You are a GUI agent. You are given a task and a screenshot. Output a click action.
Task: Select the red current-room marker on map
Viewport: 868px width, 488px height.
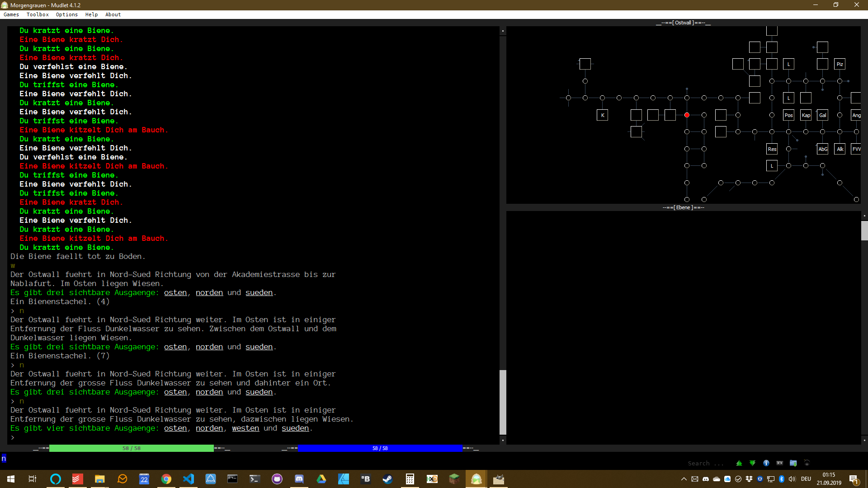coord(687,115)
